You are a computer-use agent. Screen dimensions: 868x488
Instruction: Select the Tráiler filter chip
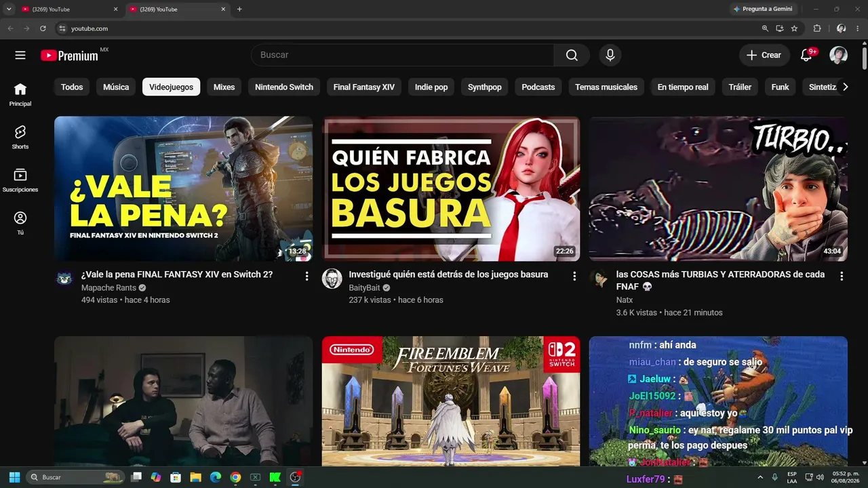click(740, 87)
